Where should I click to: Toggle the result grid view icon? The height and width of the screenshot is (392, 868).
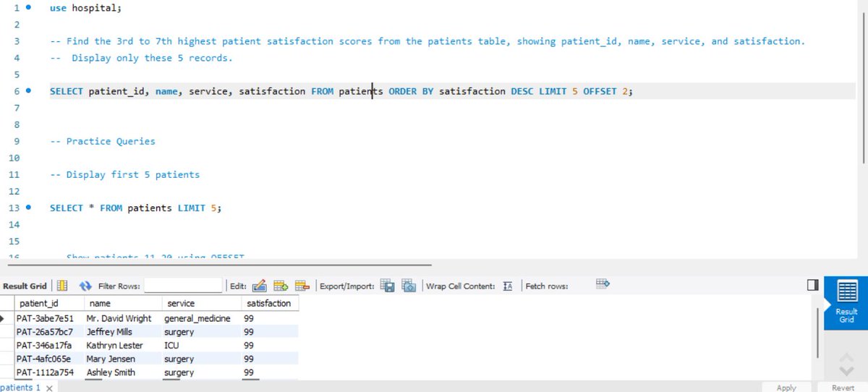(62, 286)
